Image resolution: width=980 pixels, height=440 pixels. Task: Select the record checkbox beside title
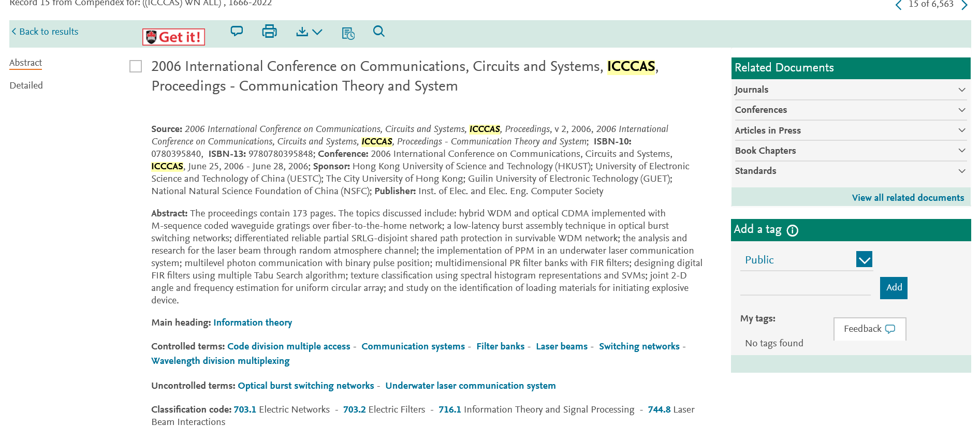tap(136, 66)
